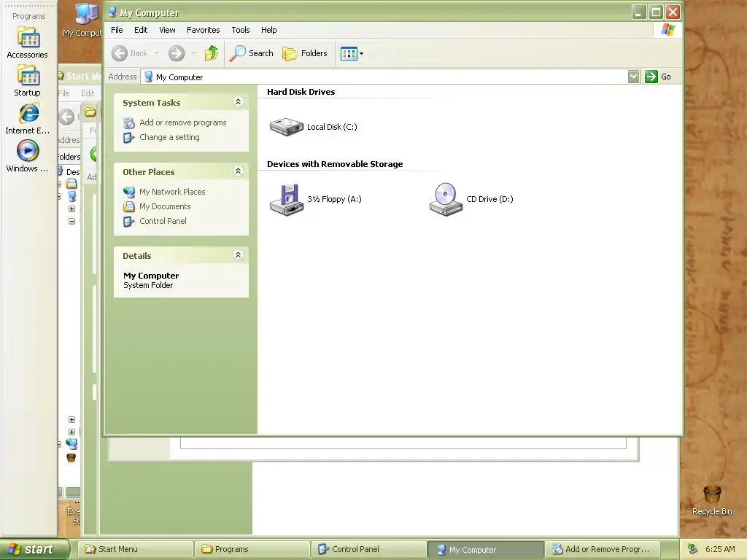
Task: Click Change a setting link
Action: (169, 137)
